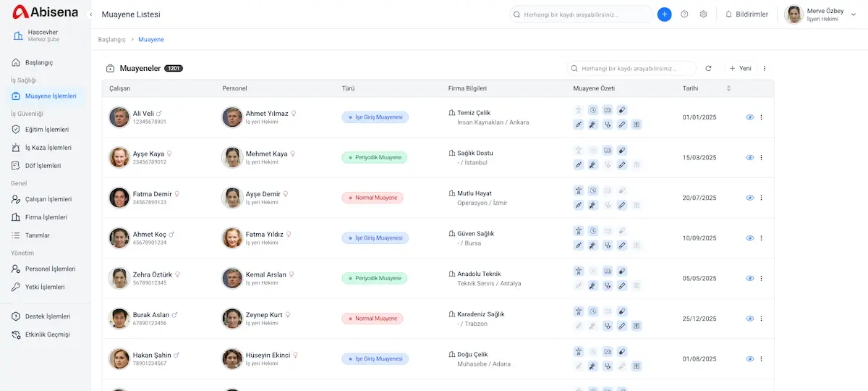Collapse the sidebar with the chevron arrow
868x391 pixels.
click(91, 14)
